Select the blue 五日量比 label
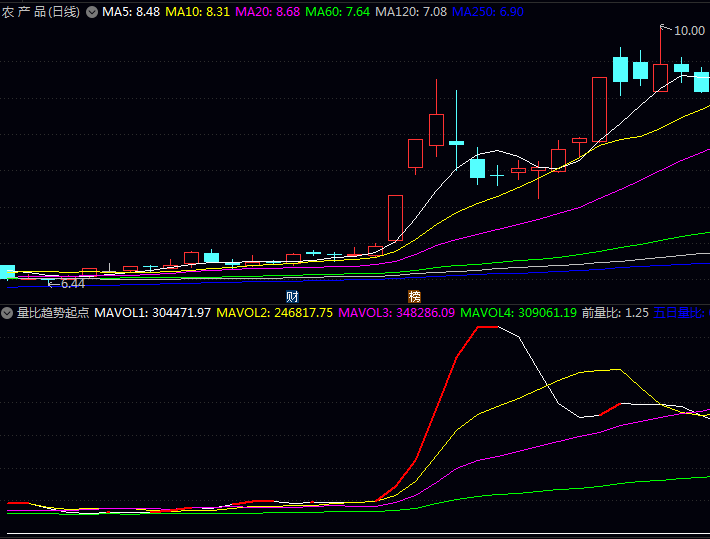The height and width of the screenshot is (539, 710). (x=680, y=313)
